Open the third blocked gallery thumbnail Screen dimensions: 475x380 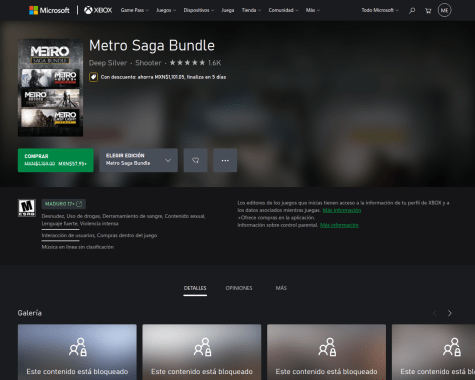point(326,352)
